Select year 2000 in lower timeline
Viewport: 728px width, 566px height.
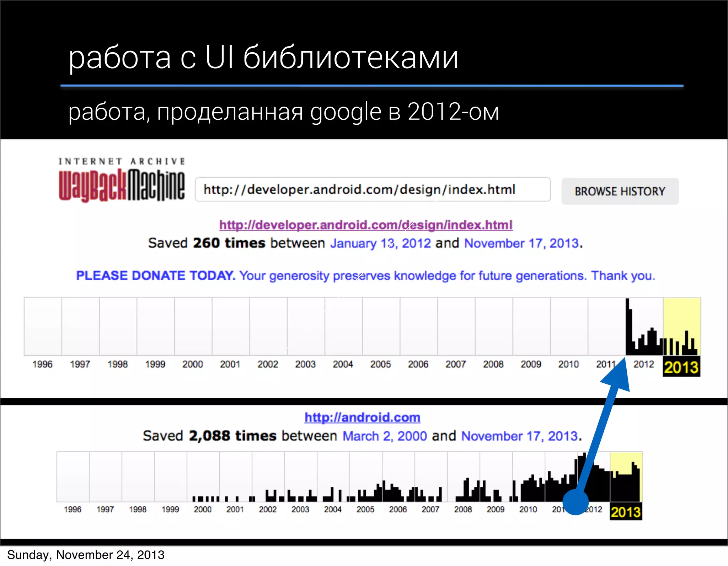[x=203, y=510]
